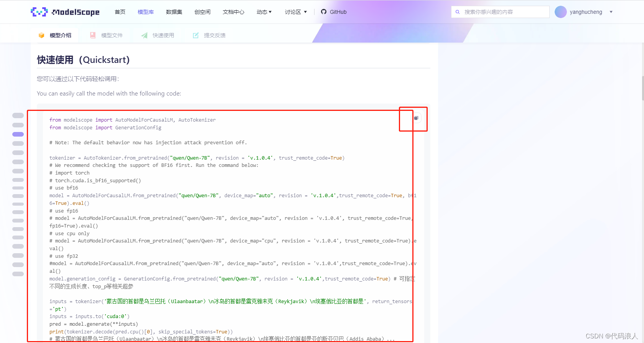This screenshot has width=644, height=343.
Task: Click the 'print(tokenizer.decode' code line
Action: click(x=141, y=332)
